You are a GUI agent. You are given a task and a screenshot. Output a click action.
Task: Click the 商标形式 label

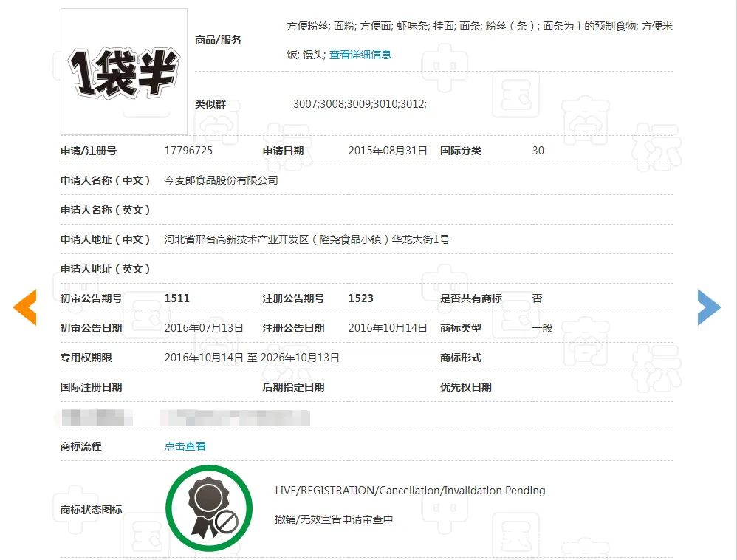click(461, 358)
